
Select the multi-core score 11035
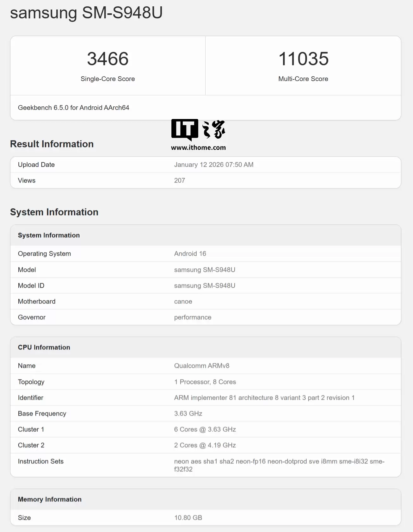(x=303, y=59)
